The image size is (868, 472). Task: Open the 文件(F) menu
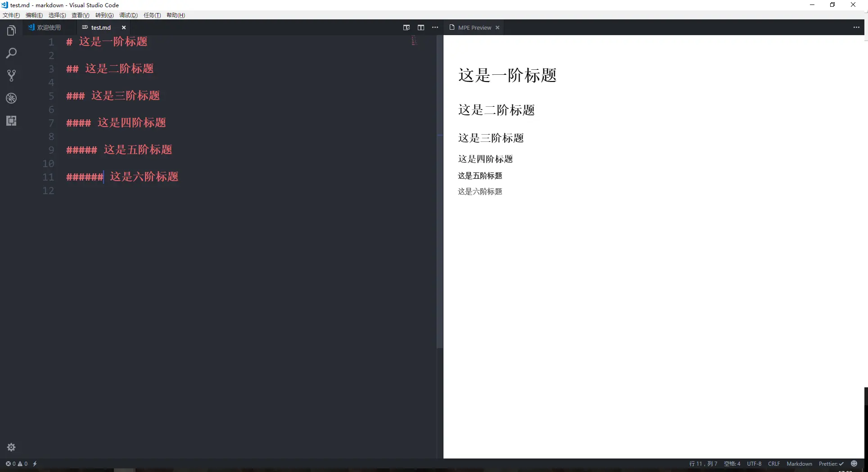(x=11, y=15)
